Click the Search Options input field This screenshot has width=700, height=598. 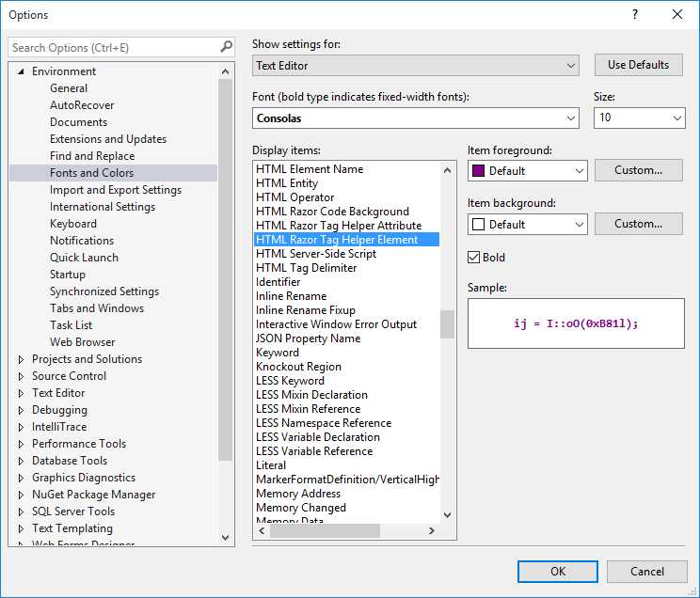click(x=114, y=47)
